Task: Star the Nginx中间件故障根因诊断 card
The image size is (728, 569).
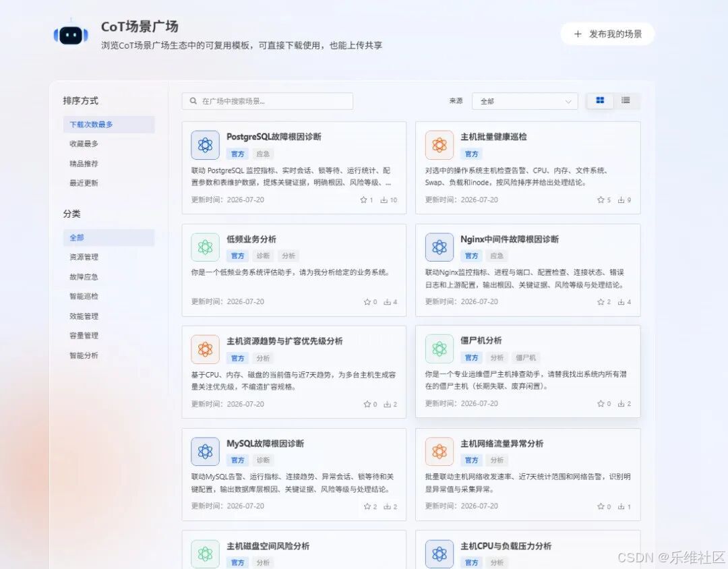Action: (601, 302)
